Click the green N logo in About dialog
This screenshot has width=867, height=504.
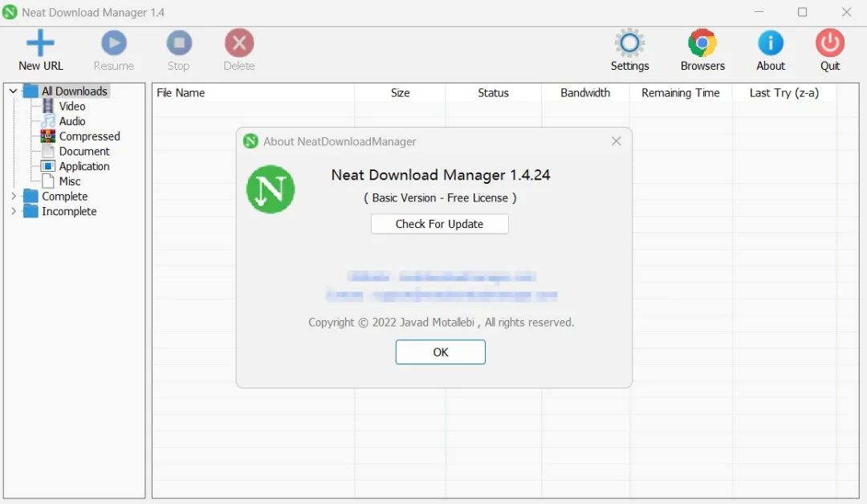point(271,189)
